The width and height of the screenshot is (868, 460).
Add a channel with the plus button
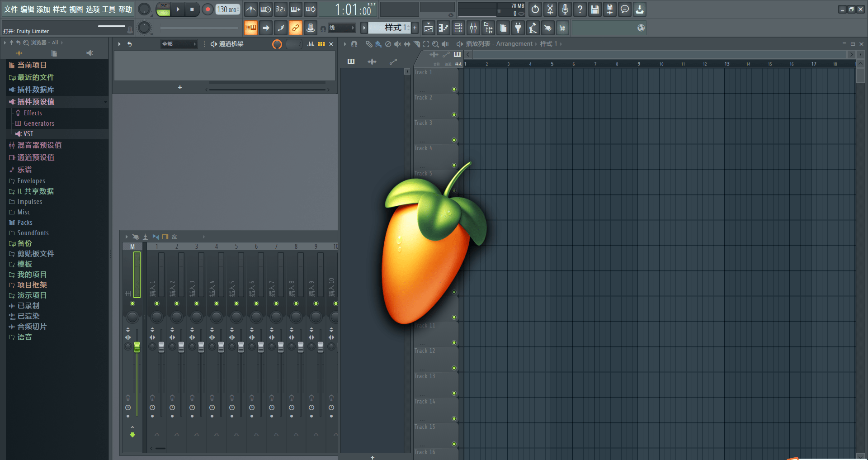180,87
